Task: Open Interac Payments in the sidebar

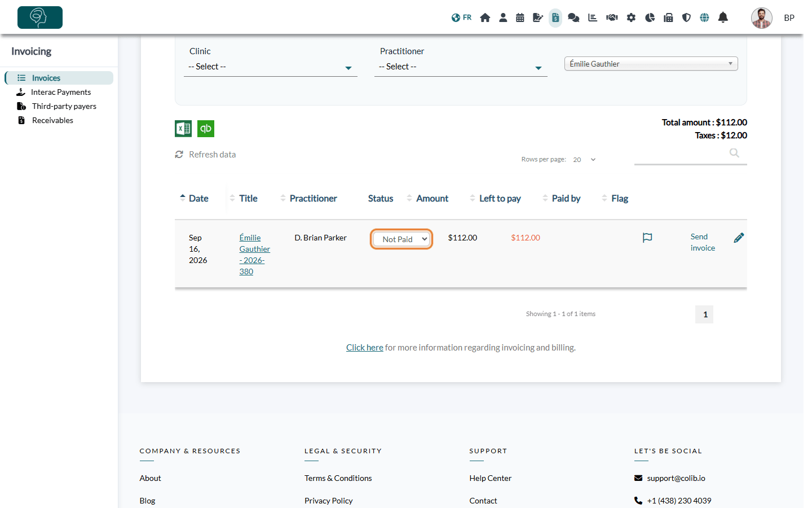Action: [x=61, y=92]
